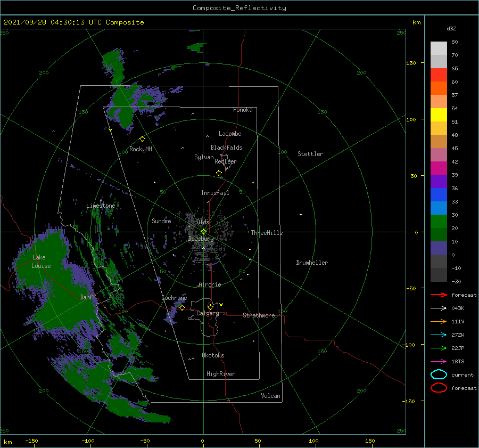Click the Strathmore label
The height and width of the screenshot is (448, 479).
tap(259, 315)
